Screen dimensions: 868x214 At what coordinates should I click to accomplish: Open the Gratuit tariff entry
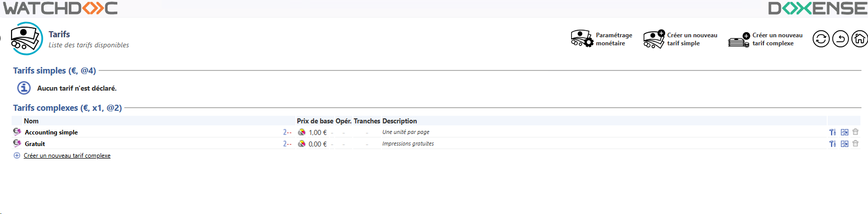click(35, 144)
